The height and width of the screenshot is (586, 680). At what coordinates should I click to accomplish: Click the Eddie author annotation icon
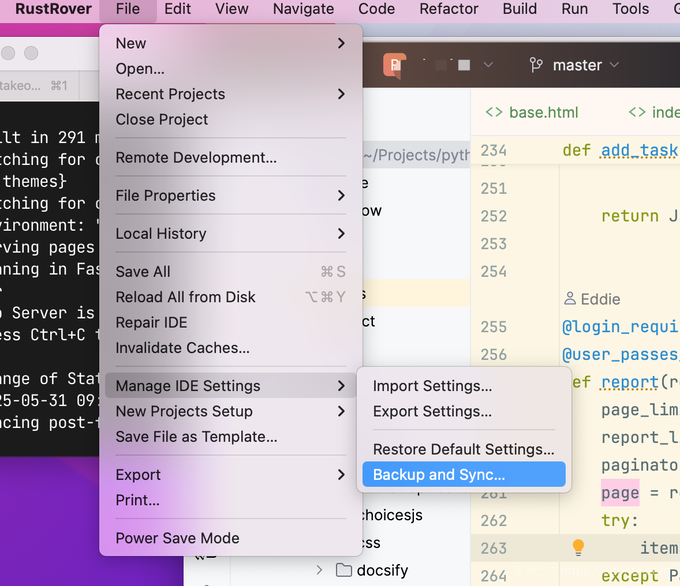point(570,298)
